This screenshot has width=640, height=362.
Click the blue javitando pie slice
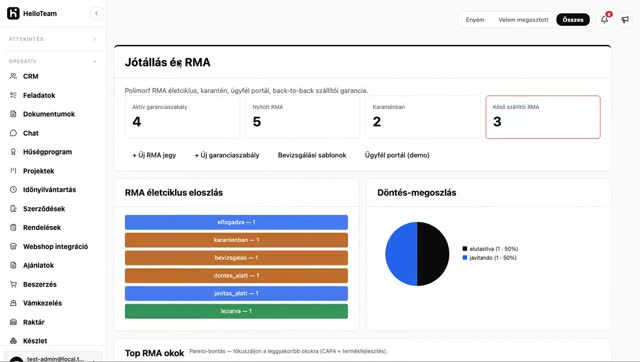coord(401,254)
